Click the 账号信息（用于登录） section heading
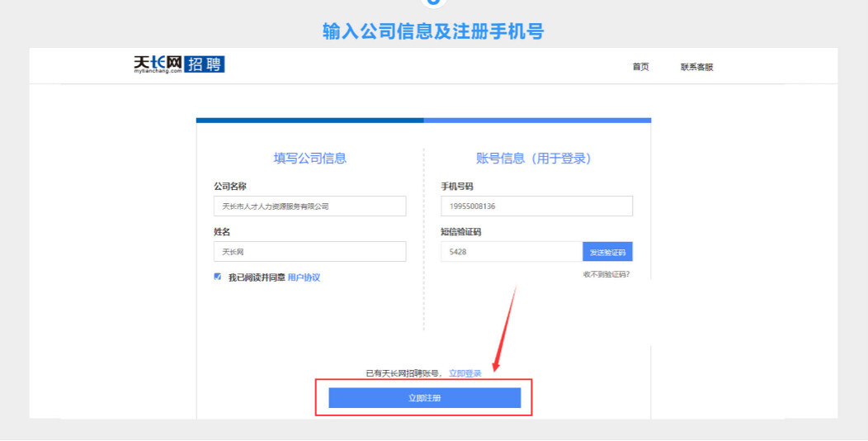The image size is (868, 441). point(534,159)
